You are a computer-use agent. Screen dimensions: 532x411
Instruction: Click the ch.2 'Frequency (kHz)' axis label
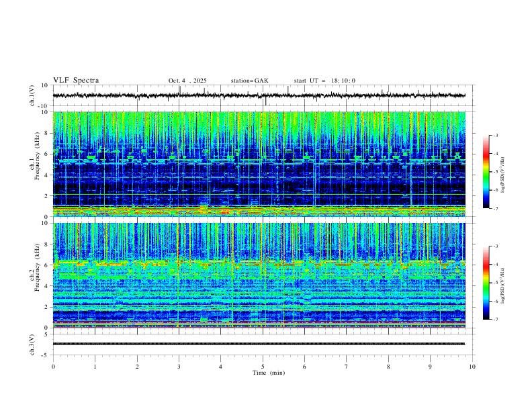pyautogui.click(x=37, y=267)
